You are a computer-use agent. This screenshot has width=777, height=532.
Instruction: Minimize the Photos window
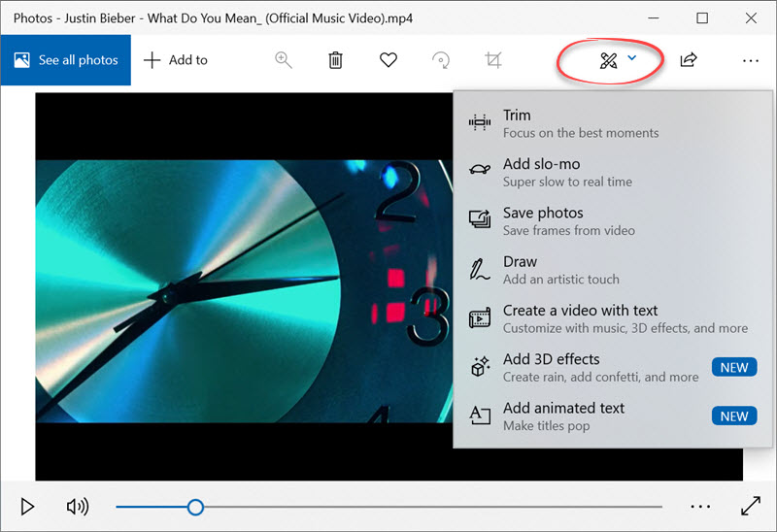coord(654,17)
